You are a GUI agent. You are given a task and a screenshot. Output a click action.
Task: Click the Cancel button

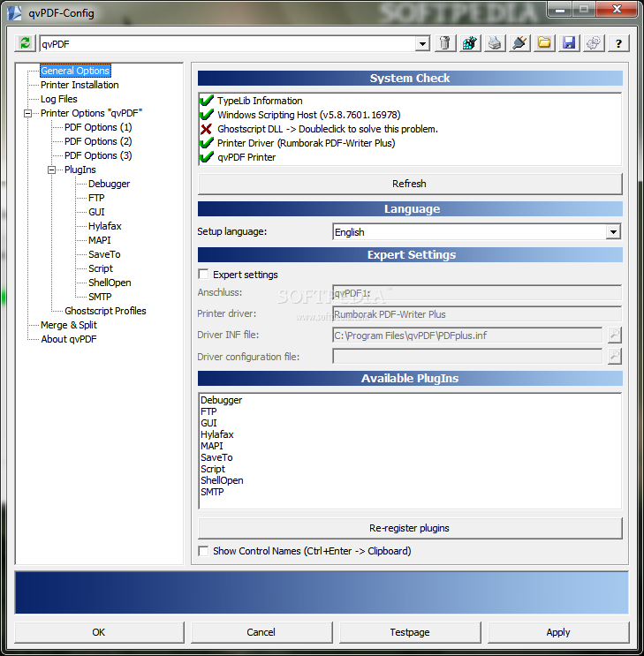click(x=261, y=632)
